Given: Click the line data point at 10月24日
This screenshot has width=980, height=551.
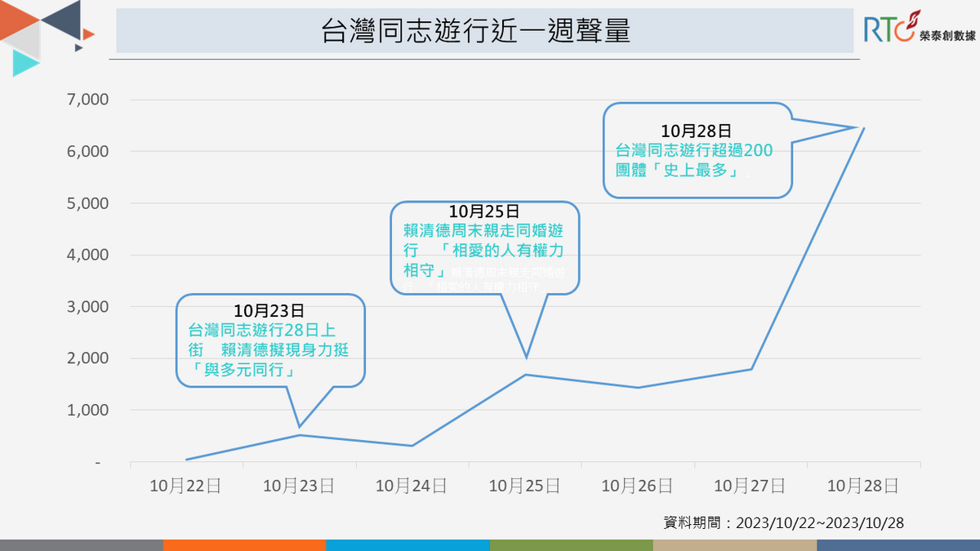Looking at the screenshot, I should coord(412,446).
